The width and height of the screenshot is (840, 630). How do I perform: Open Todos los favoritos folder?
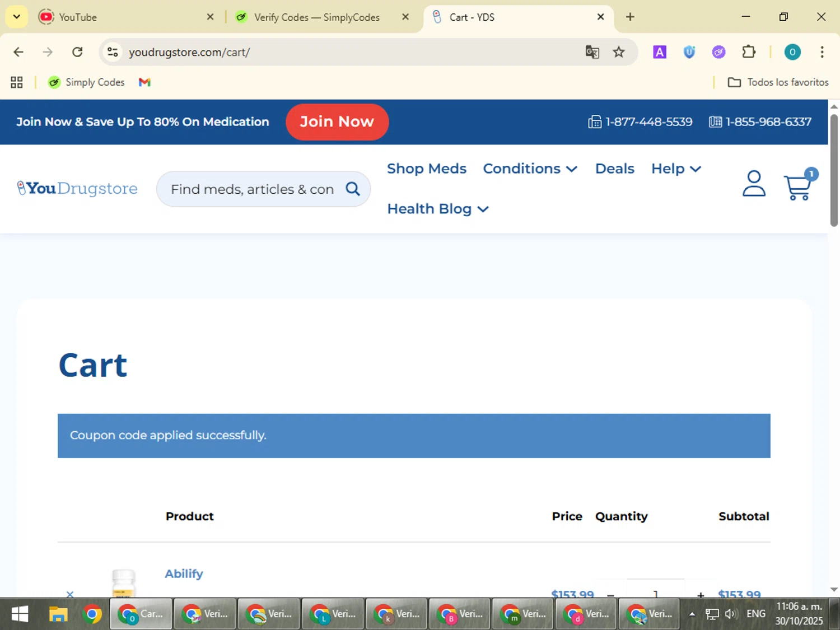coord(778,82)
